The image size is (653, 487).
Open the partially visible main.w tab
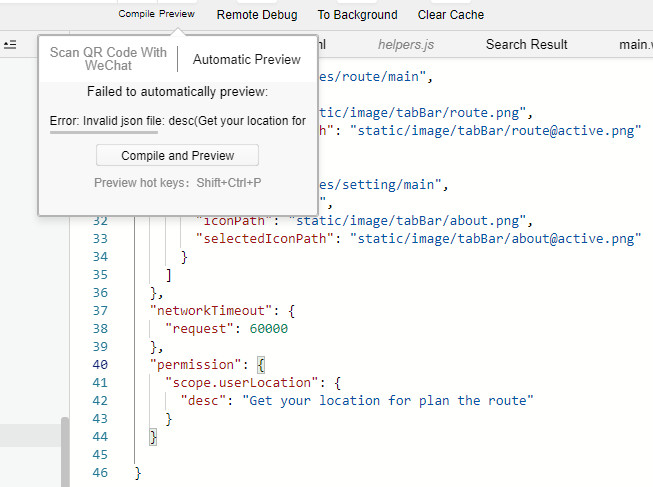point(634,44)
